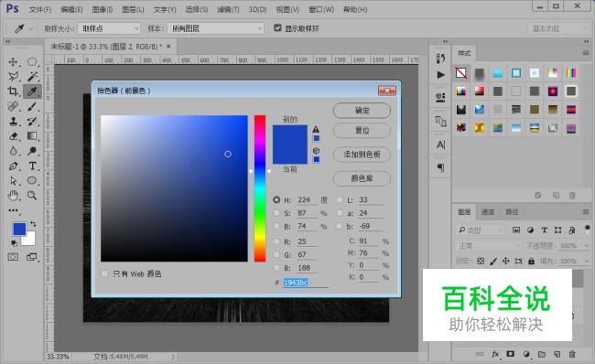Open the Character panel icon
The width and height of the screenshot is (595, 364).
tap(440, 145)
